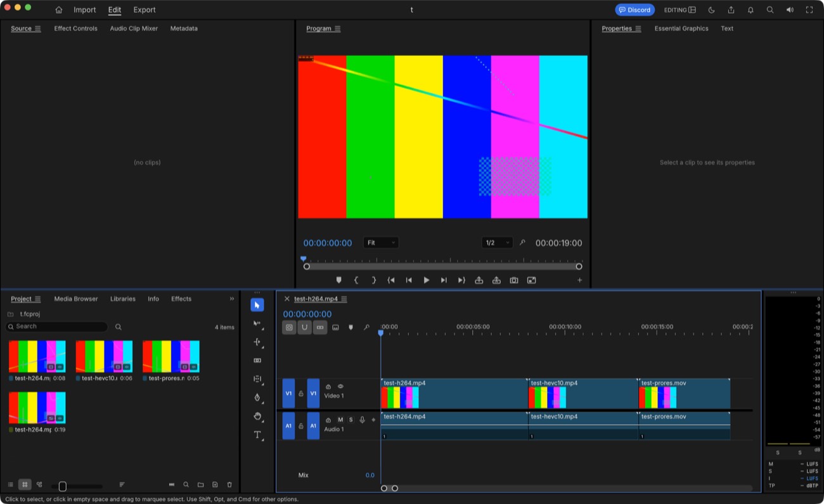
Task: Mute the Audio 1 track
Action: [340, 420]
